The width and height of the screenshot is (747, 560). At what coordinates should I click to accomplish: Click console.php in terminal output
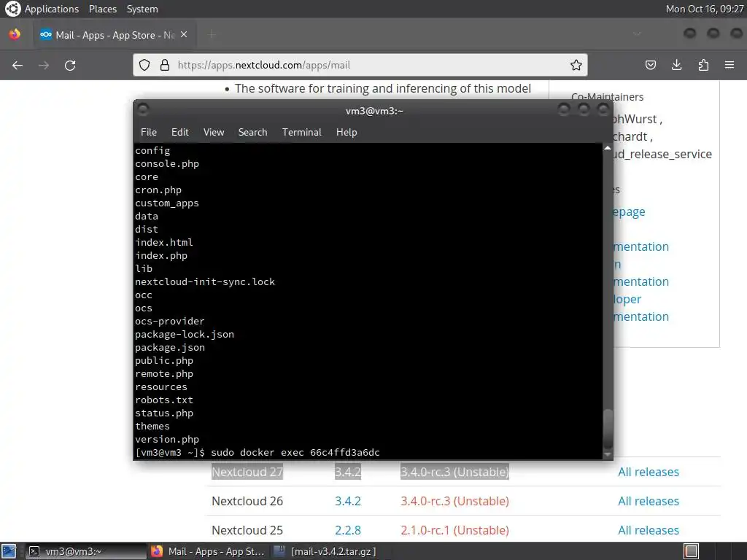tap(167, 164)
